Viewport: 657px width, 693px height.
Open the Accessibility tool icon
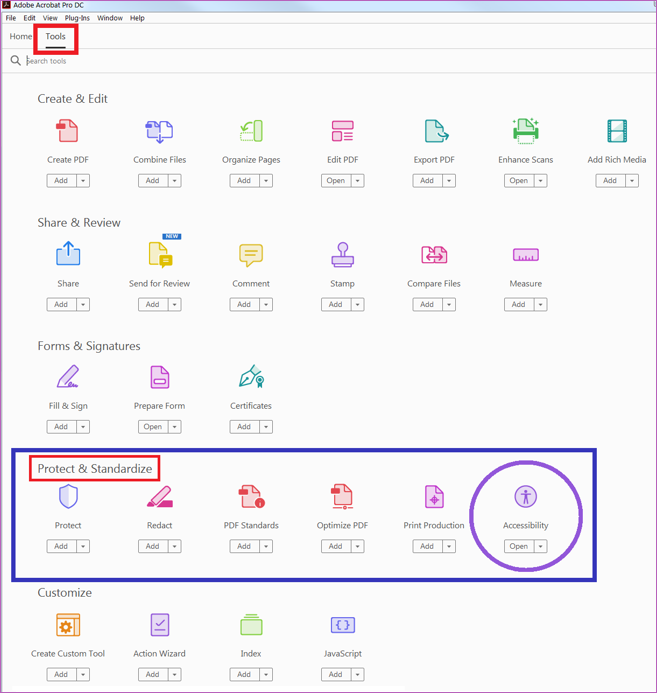pos(525,497)
